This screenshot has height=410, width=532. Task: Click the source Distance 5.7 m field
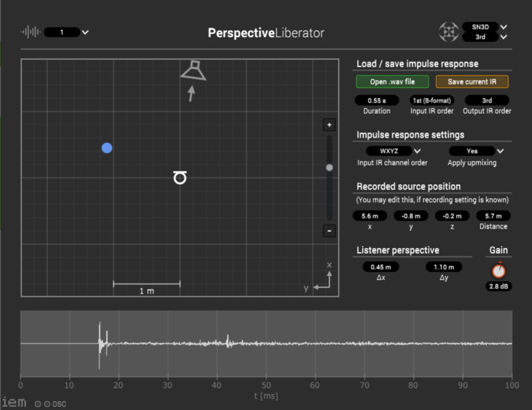[493, 215]
